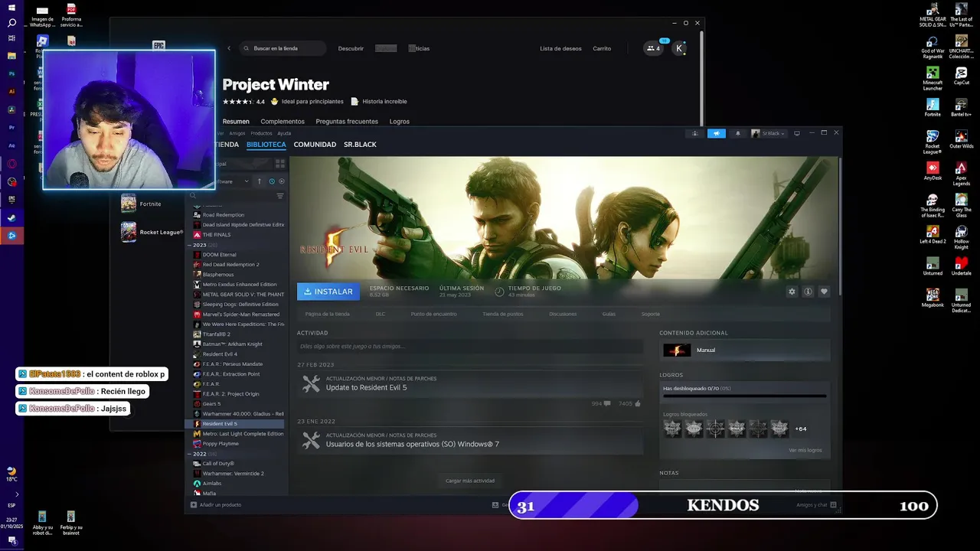This screenshot has width=980, height=551.
Task: Open CapCut desktop icon
Action: pyautogui.click(x=961, y=76)
